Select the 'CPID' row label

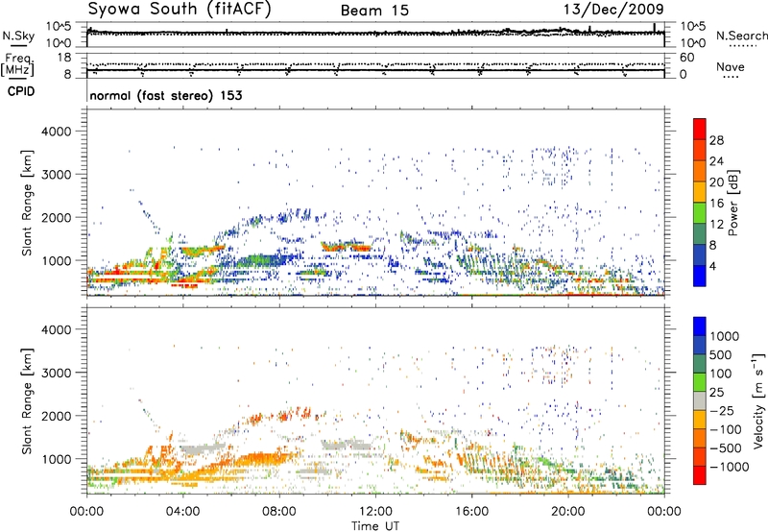coord(21,91)
